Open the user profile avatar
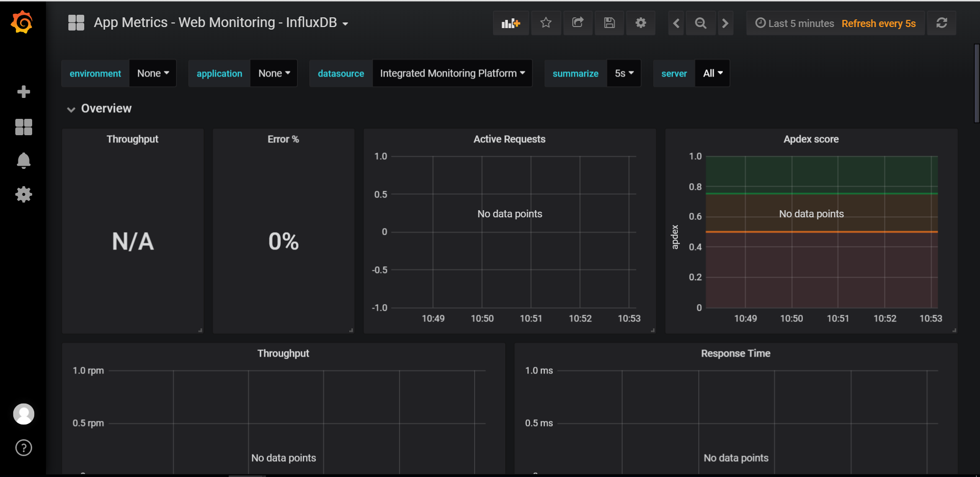This screenshot has height=477, width=980. [x=23, y=414]
